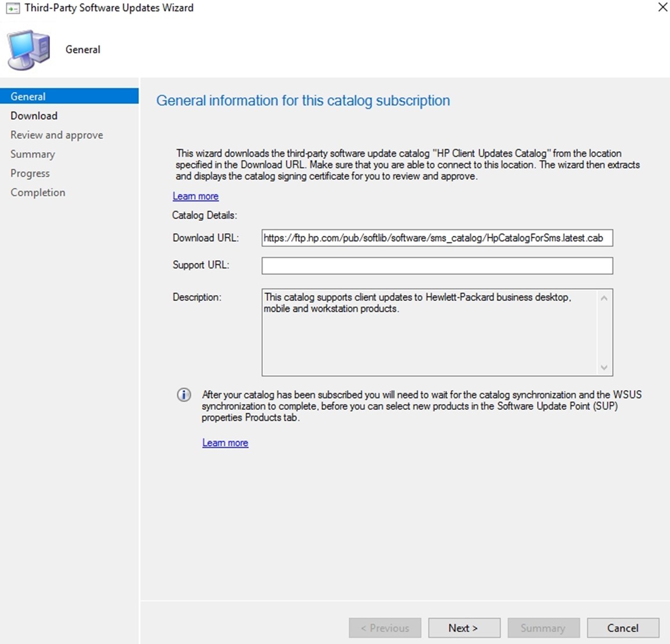Click the wizard title bar icon
Viewport: 670px width, 644px height.
pyautogui.click(x=13, y=9)
